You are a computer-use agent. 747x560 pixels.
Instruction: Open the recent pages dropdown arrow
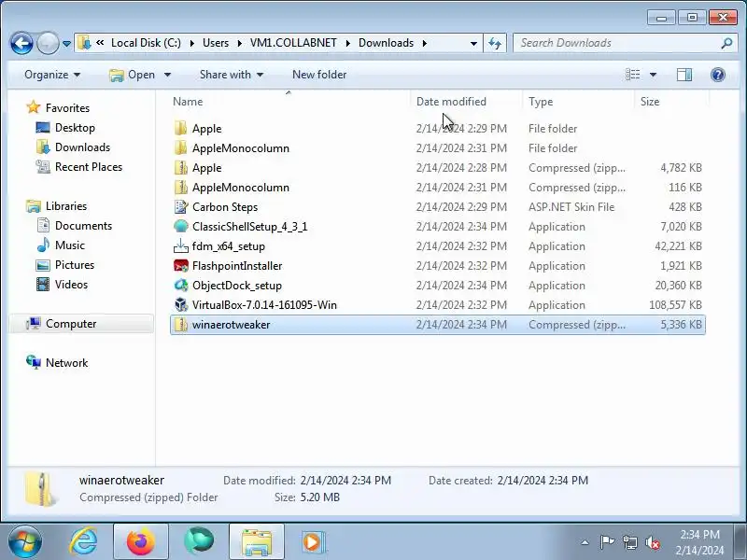click(66, 44)
